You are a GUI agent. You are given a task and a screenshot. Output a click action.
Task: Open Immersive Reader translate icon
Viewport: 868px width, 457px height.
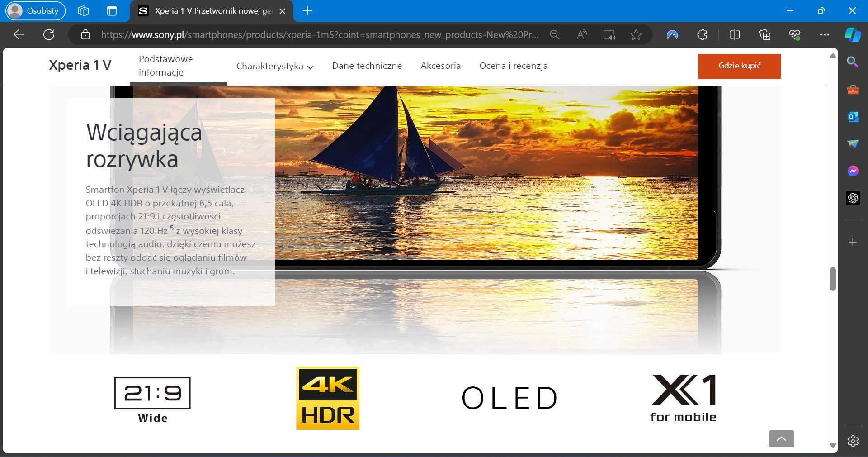click(x=609, y=35)
